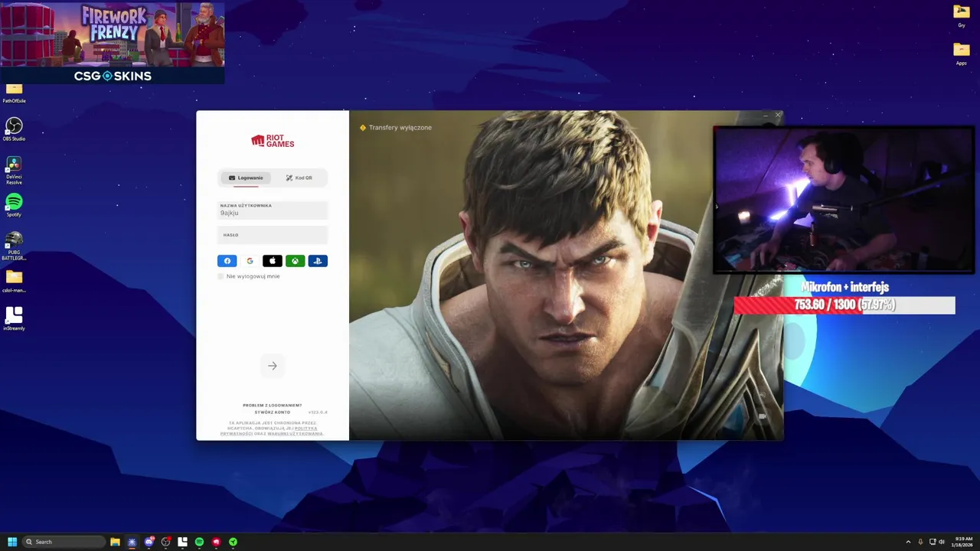The width and height of the screenshot is (980, 551).
Task: Open the Riot Client taskbar icon
Action: [216, 542]
